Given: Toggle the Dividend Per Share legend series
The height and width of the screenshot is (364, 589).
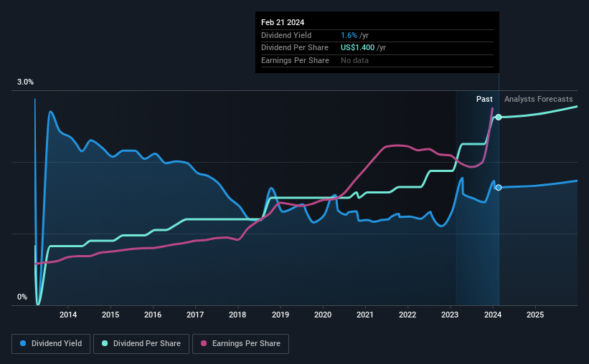Looking at the screenshot, I should tap(141, 344).
